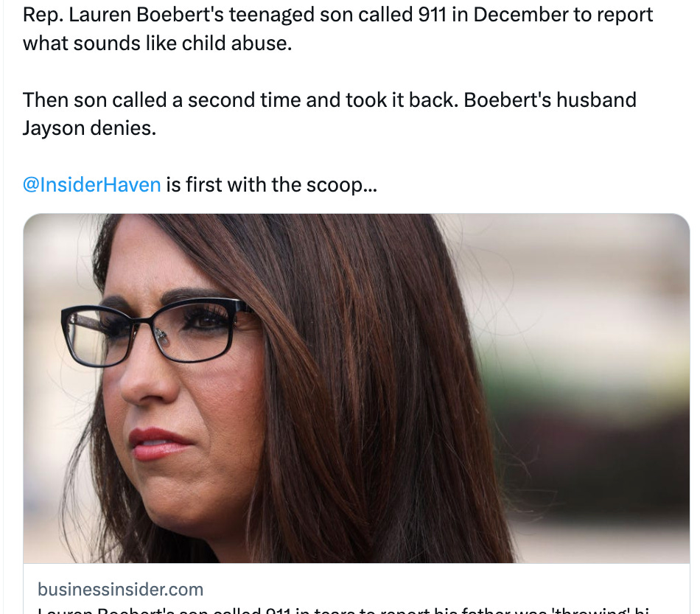
Task: Open the cut-off article headline under the domain
Action: 343,610
